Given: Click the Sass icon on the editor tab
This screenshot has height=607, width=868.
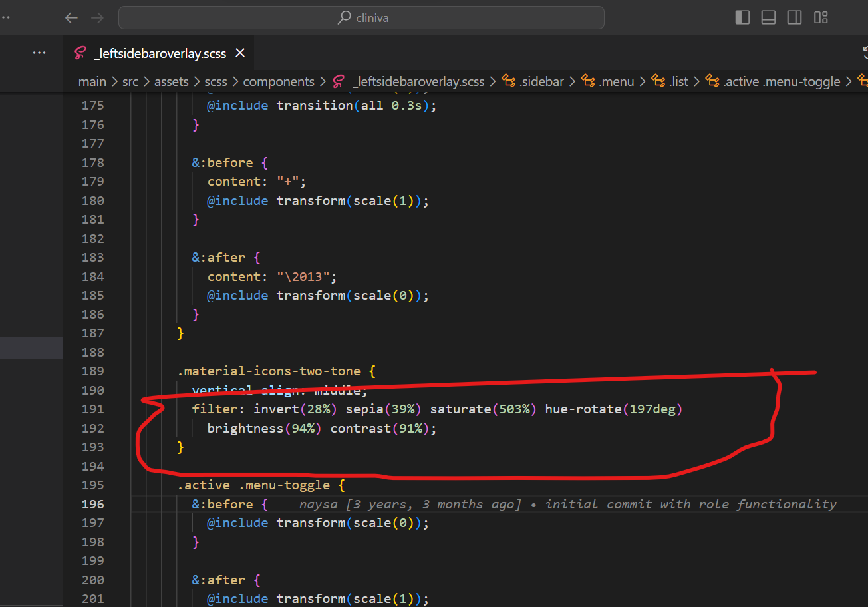Looking at the screenshot, I should point(80,53).
